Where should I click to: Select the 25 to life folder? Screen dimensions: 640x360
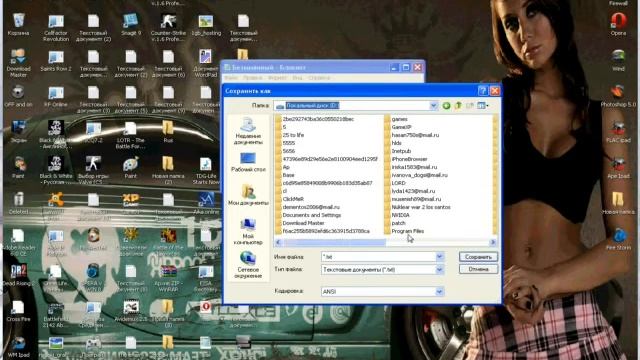290,135
